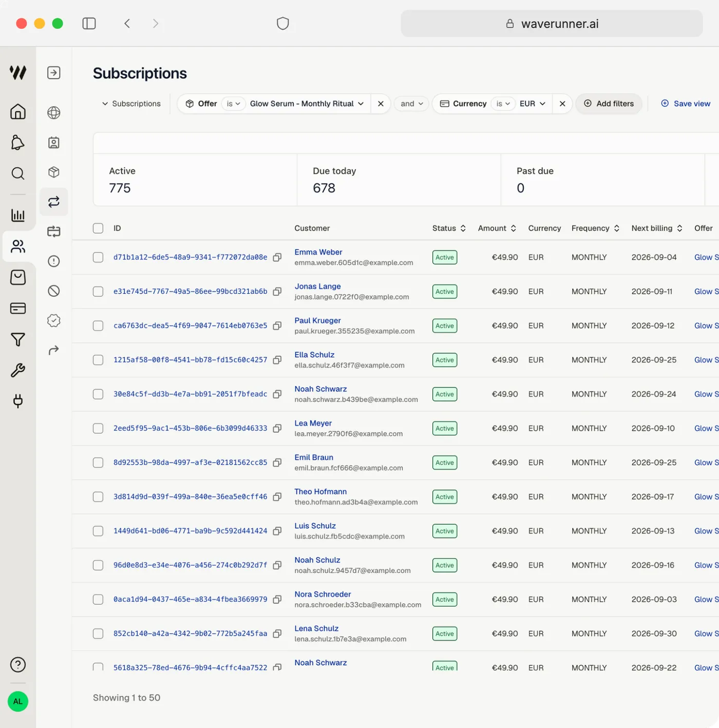Toggle the select-all header checkbox
The height and width of the screenshot is (728, 719).
[x=98, y=228]
